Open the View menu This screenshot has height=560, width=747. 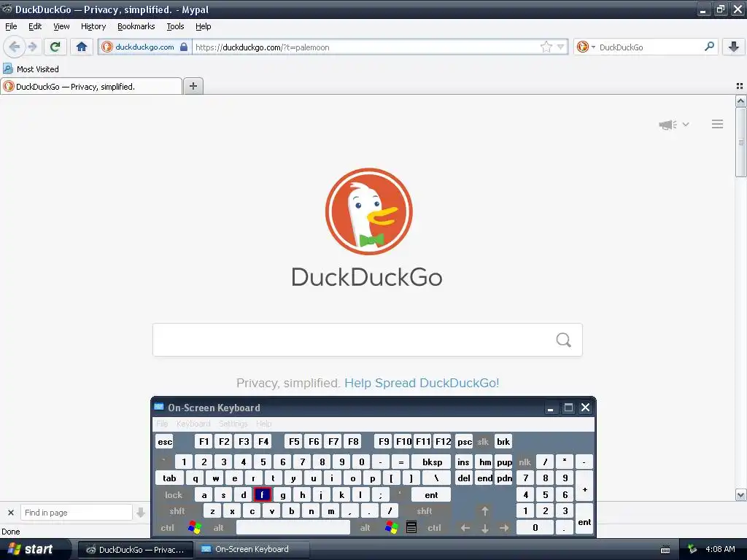(x=61, y=26)
